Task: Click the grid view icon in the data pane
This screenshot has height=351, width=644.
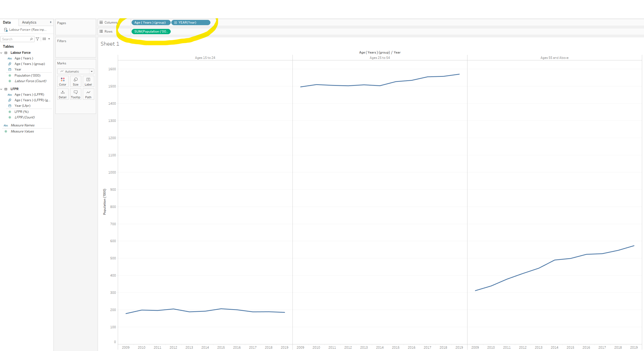Action: coord(44,39)
